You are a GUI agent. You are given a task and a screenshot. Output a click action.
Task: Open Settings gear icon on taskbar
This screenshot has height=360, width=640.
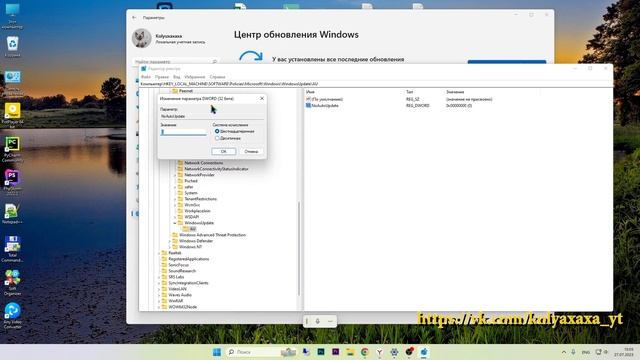point(394,352)
